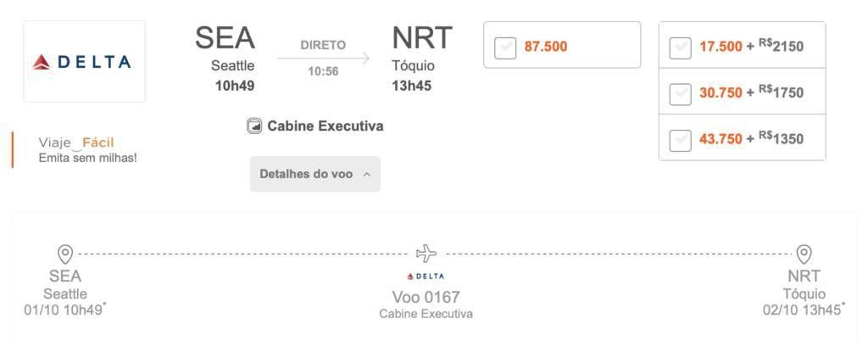This screenshot has width=868, height=341.
Task: Click the SEA departure location pin icon
Action: [x=65, y=254]
